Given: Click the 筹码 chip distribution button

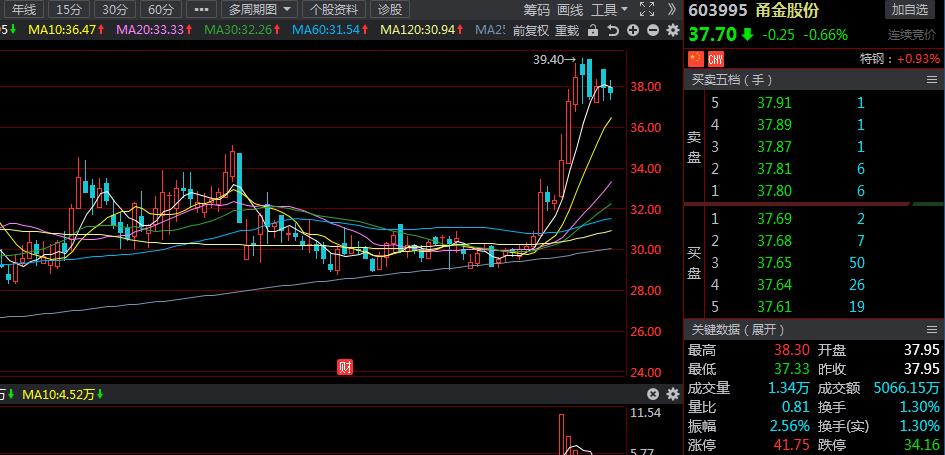Looking at the screenshot, I should (x=536, y=9).
